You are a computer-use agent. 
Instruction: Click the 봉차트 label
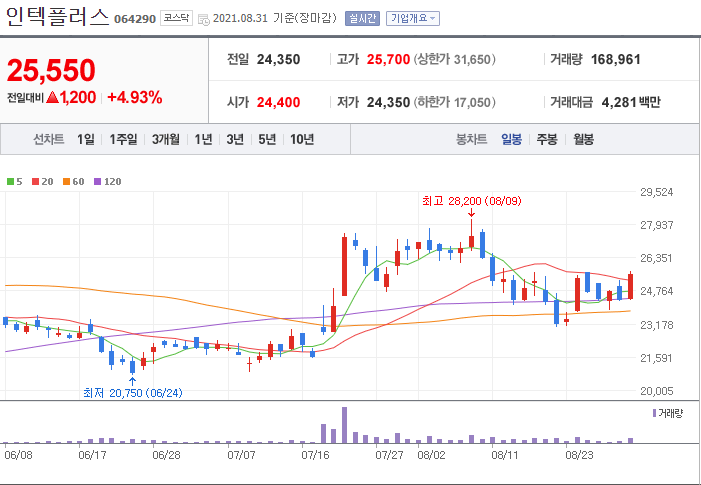tap(471, 139)
